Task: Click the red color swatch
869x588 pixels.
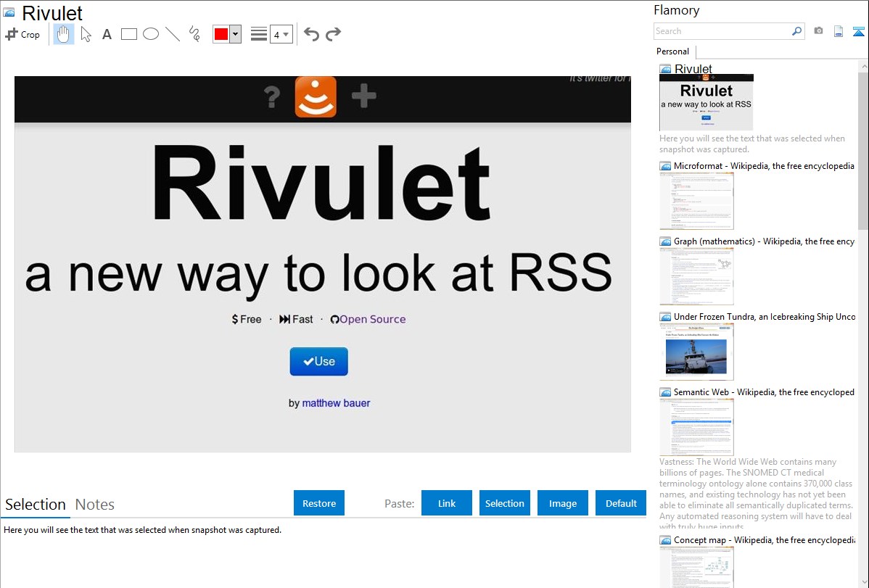Action: 221,34
